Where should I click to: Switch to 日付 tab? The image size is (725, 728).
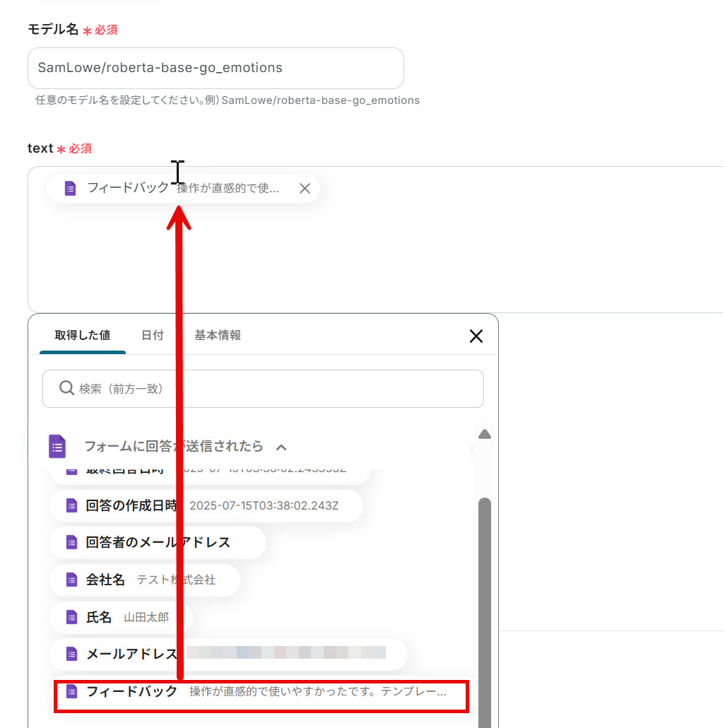152,335
